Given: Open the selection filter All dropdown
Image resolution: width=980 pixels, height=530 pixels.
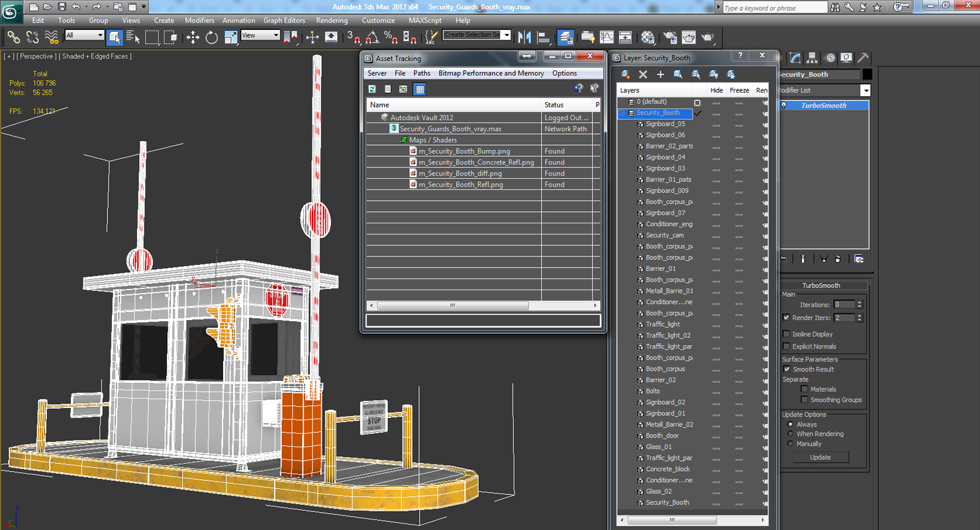Looking at the screenshot, I should pos(85,35).
